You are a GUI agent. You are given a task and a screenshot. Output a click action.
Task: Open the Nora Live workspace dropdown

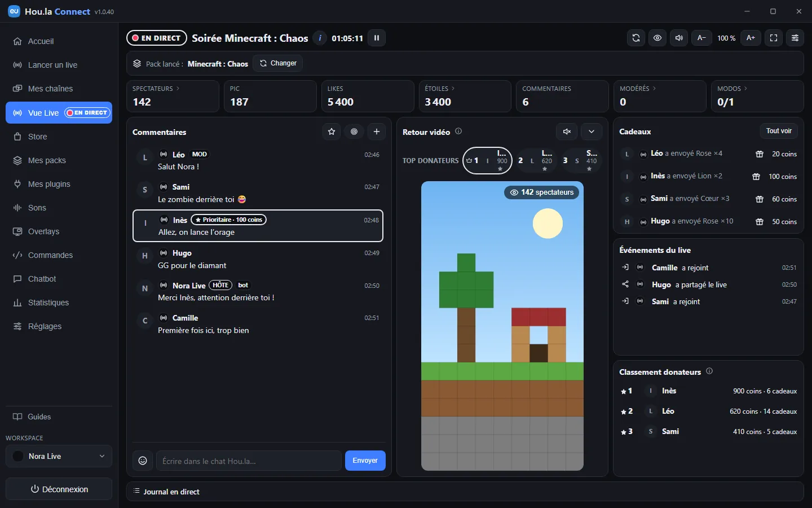pos(59,456)
